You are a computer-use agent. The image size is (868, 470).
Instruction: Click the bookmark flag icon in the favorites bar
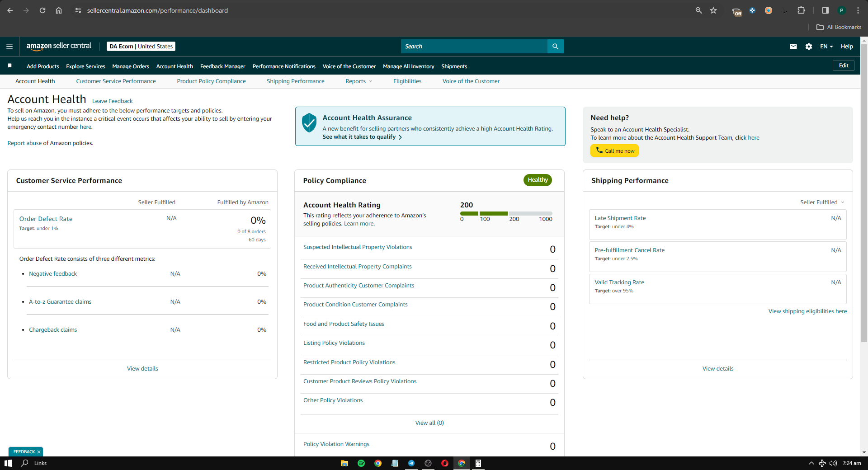[x=9, y=66]
